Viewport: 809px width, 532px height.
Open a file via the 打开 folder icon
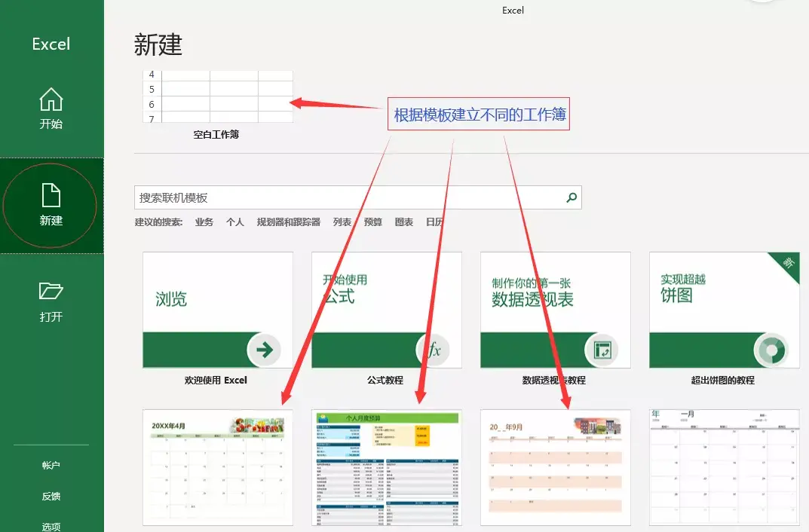click(51, 292)
